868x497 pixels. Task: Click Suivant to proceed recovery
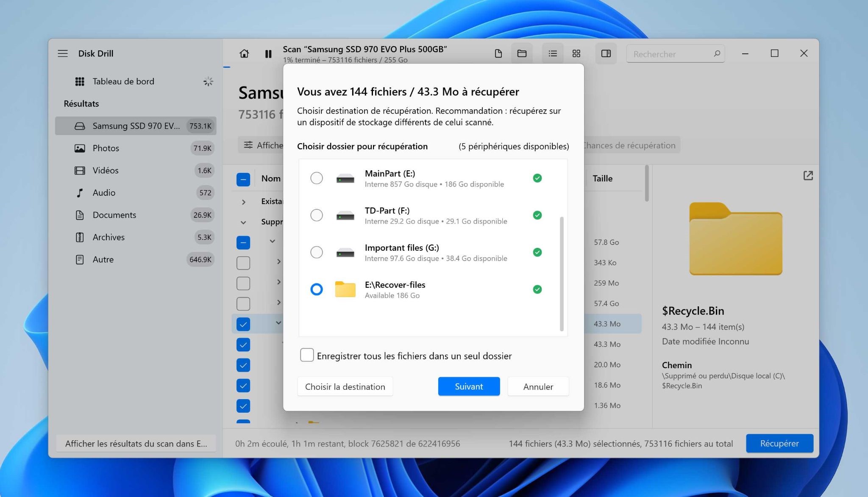click(x=469, y=386)
